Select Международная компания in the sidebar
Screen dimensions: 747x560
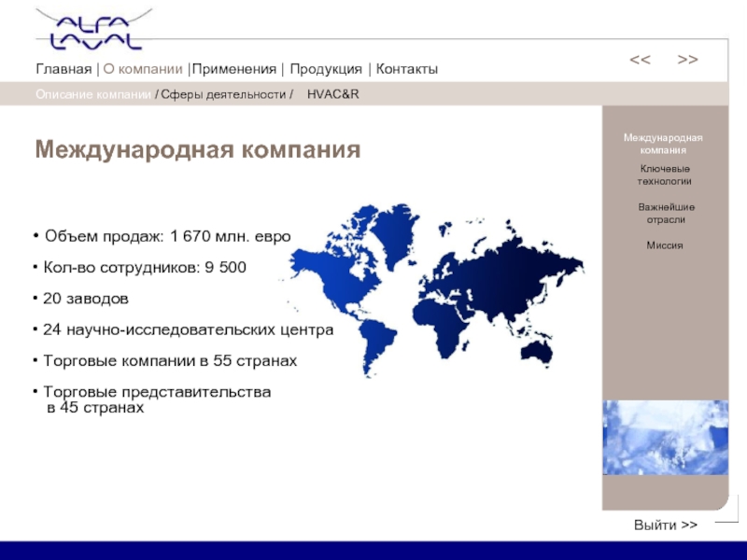point(663,144)
